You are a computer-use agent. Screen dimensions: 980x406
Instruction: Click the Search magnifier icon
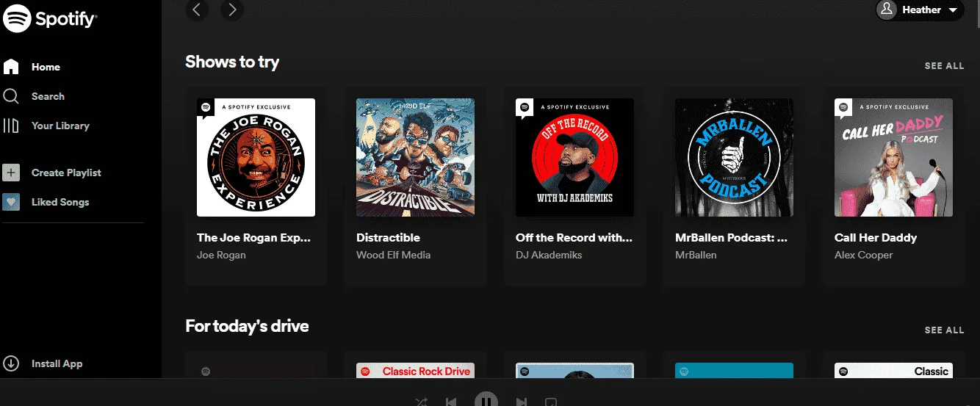pyautogui.click(x=11, y=96)
